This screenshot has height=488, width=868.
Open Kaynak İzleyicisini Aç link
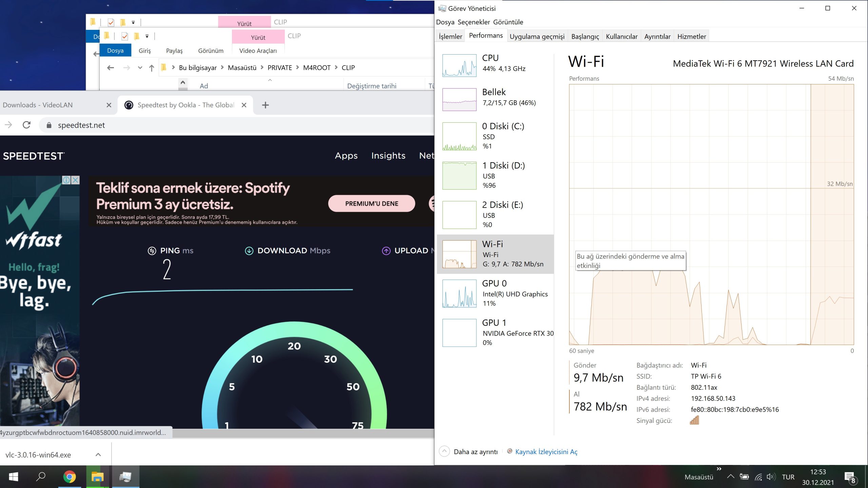tap(546, 452)
